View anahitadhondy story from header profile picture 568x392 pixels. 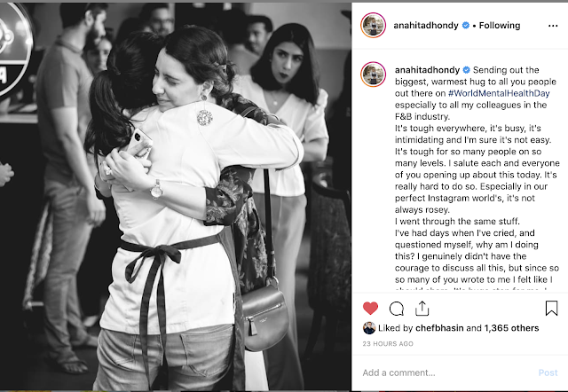(x=373, y=26)
